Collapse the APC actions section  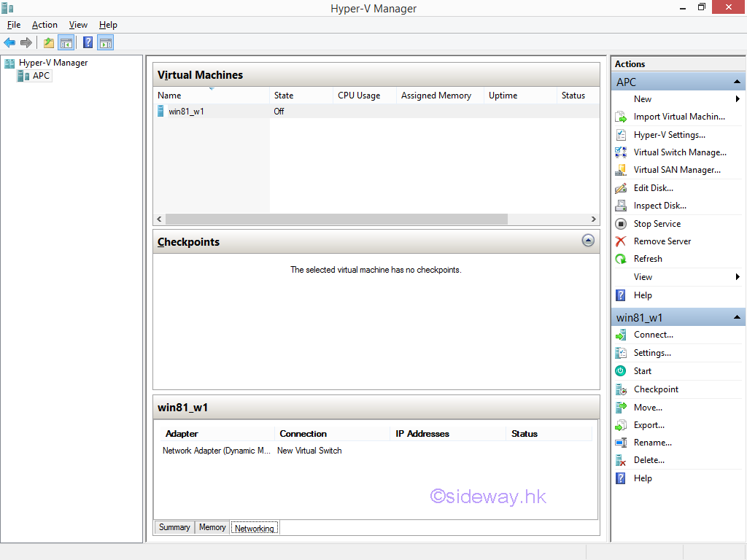pos(737,82)
